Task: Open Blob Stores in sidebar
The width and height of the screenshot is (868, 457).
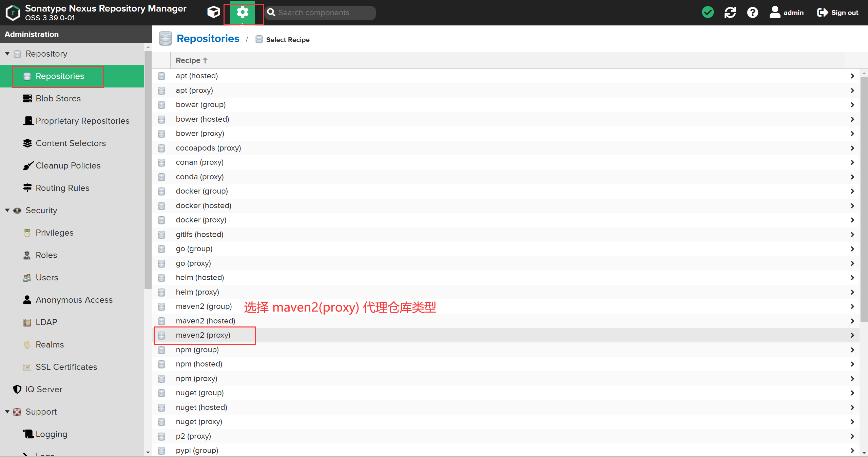Action: (x=58, y=98)
